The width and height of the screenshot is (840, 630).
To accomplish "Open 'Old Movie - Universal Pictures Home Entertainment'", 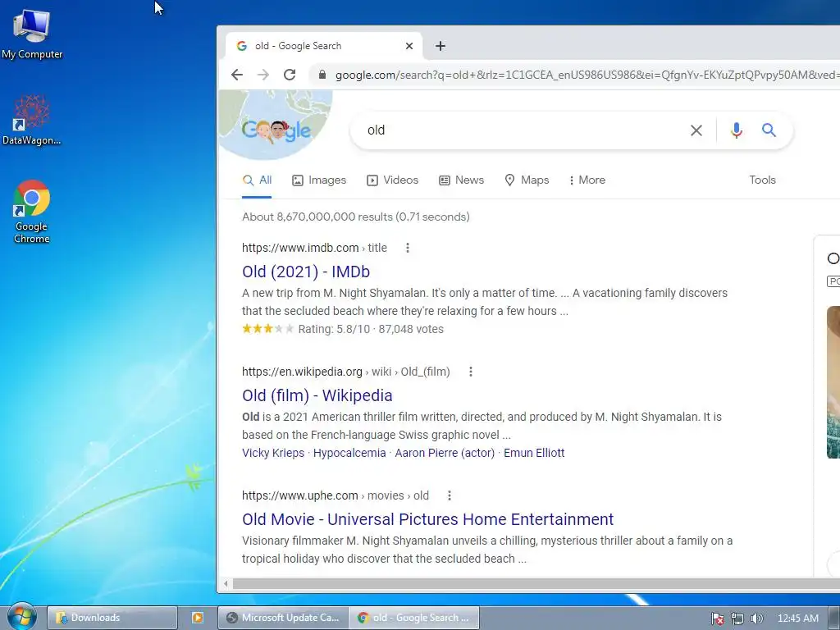I will click(427, 519).
